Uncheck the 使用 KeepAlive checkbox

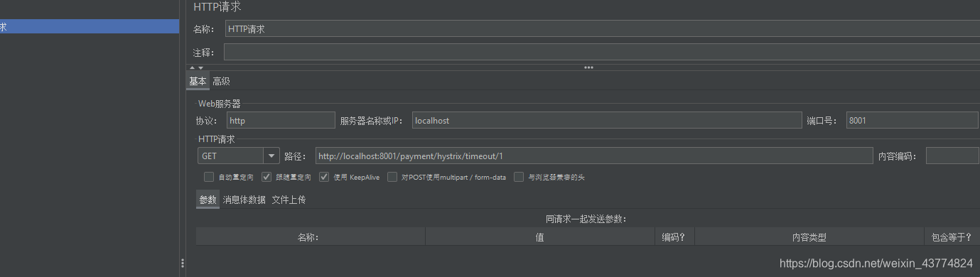tap(324, 177)
